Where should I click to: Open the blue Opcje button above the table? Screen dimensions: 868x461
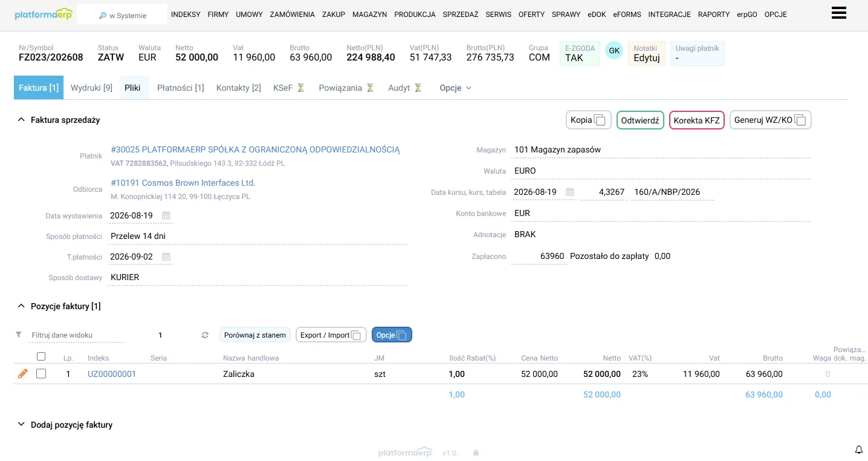click(x=392, y=335)
